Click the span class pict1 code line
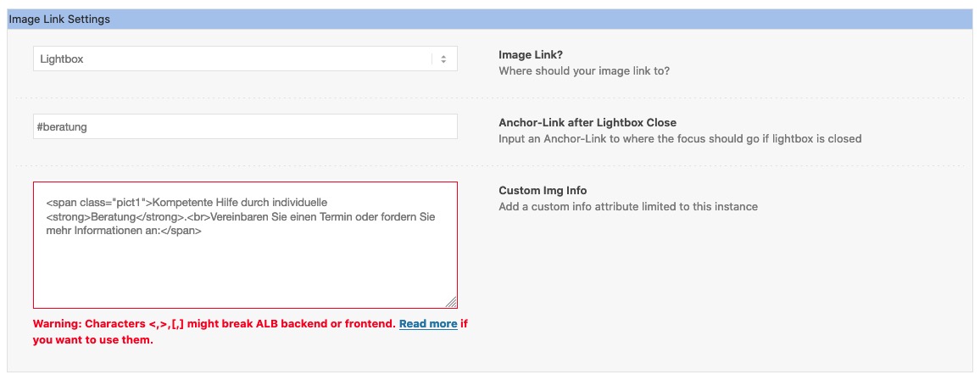This screenshot has height=380, width=980. click(x=187, y=203)
